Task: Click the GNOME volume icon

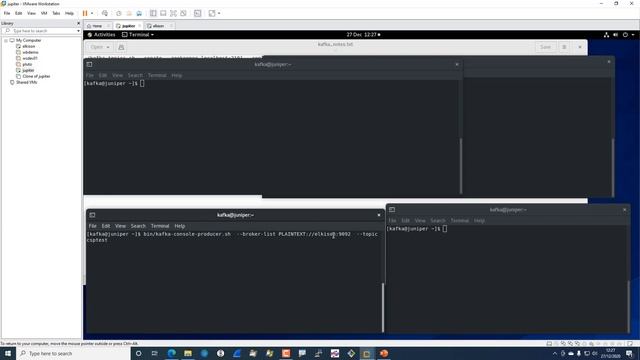Action: (616, 35)
